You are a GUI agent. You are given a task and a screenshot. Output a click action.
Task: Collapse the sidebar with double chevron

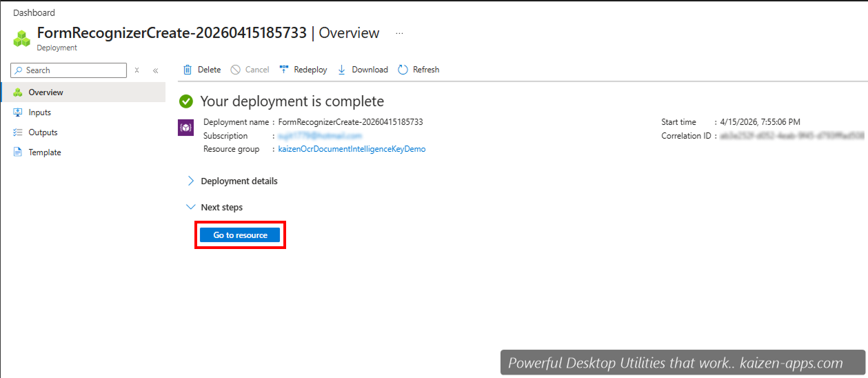click(156, 70)
